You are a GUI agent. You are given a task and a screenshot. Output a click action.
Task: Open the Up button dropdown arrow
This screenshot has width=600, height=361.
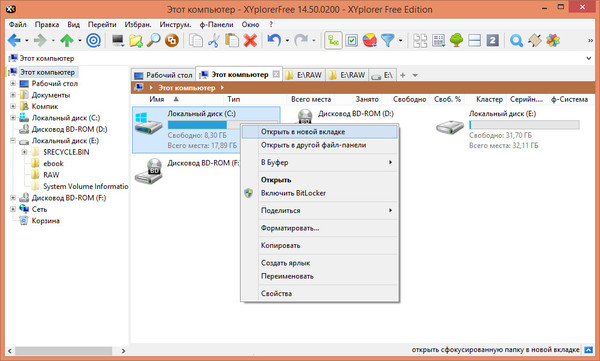pos(80,41)
